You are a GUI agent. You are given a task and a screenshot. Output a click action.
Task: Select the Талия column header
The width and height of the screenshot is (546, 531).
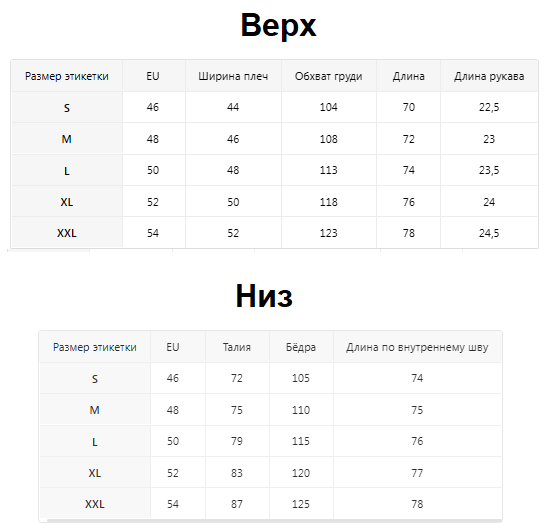point(237,347)
